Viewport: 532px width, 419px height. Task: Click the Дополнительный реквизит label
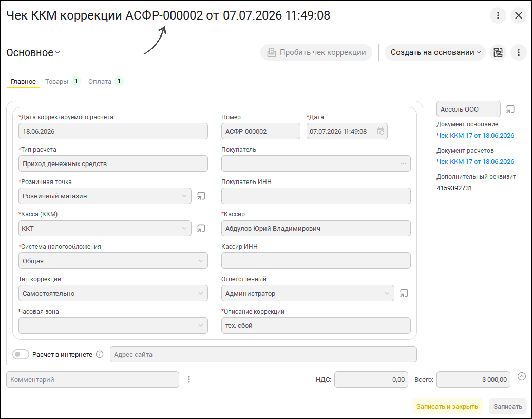[x=476, y=176]
